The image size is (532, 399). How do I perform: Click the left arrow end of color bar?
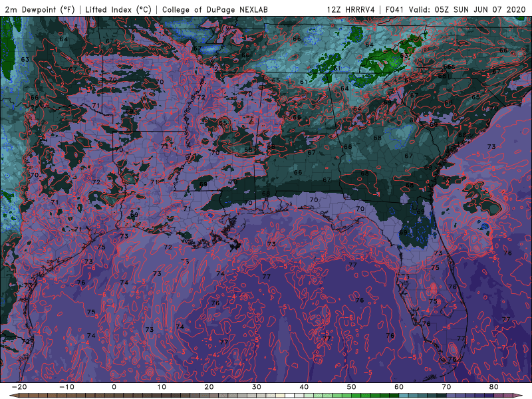pos(13,396)
